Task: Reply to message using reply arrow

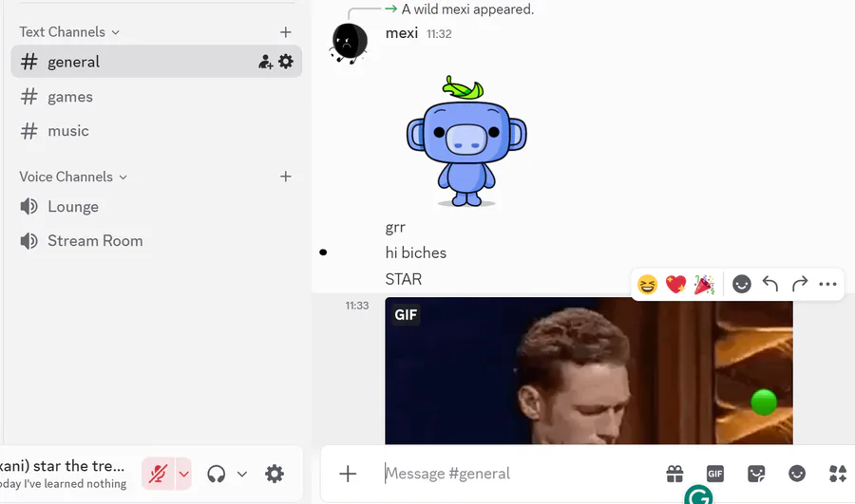Action: pyautogui.click(x=769, y=284)
